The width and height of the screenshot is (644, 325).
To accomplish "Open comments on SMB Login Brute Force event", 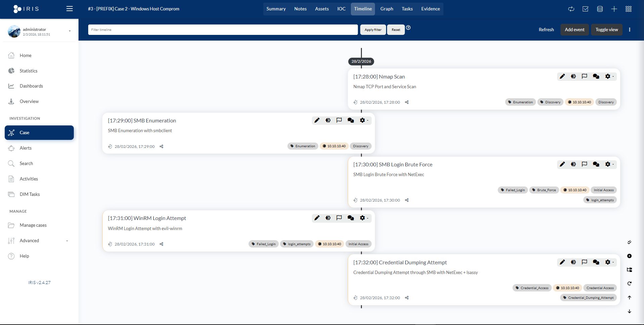I will (596, 164).
